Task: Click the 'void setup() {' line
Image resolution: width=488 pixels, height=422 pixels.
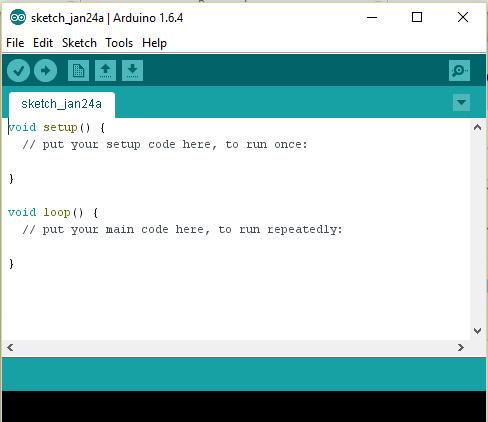Action: pyautogui.click(x=56, y=128)
